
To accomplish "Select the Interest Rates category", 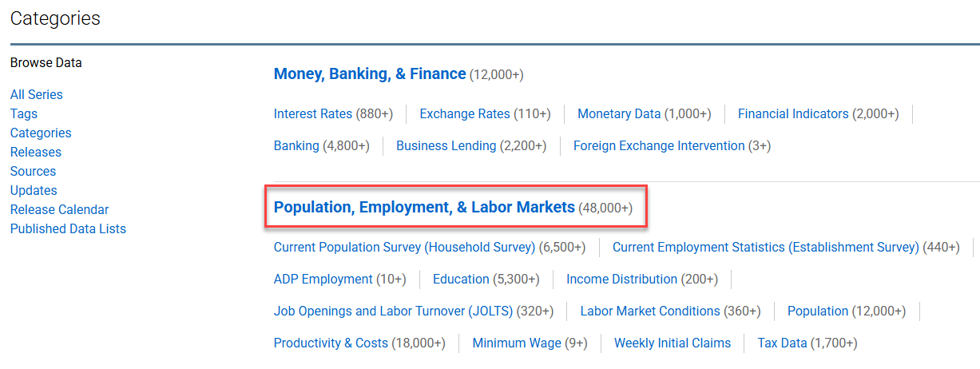I will pos(313,113).
